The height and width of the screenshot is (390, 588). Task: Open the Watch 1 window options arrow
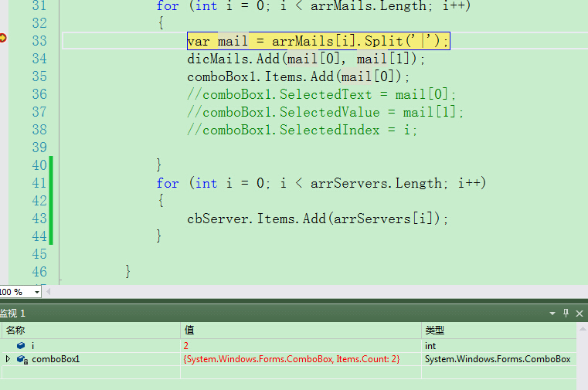[552, 314]
